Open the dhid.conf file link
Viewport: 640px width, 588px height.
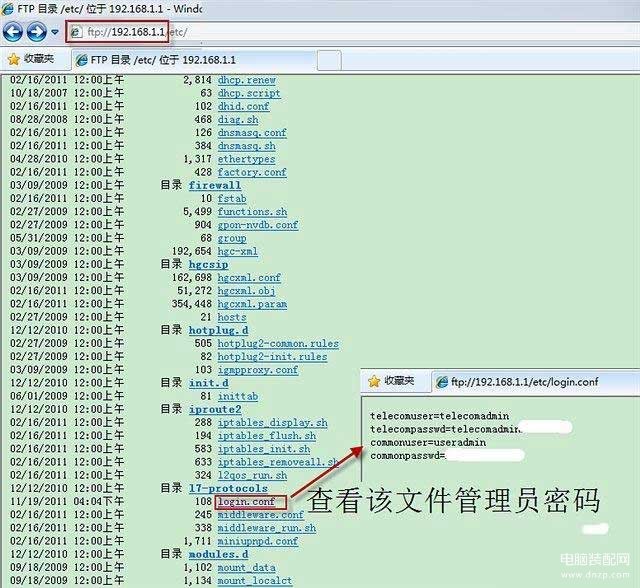pyautogui.click(x=243, y=106)
